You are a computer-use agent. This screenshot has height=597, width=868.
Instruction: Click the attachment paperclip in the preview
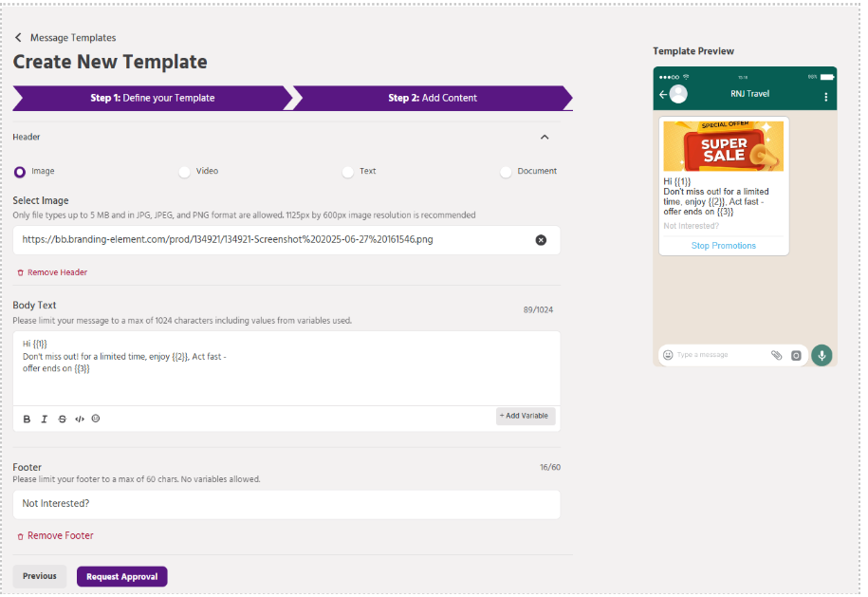click(x=776, y=355)
